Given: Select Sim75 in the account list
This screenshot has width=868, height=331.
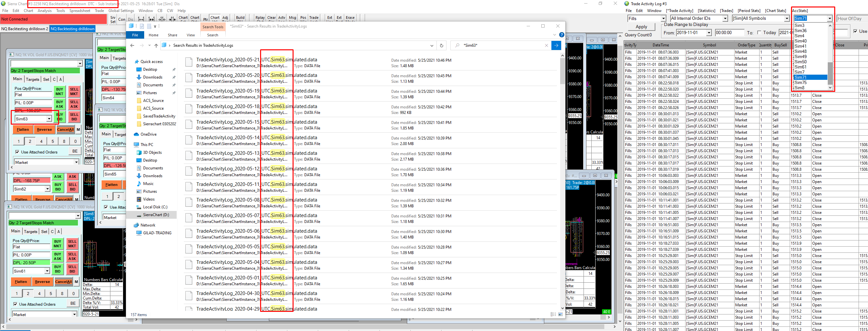Looking at the screenshot, I should tap(810, 82).
